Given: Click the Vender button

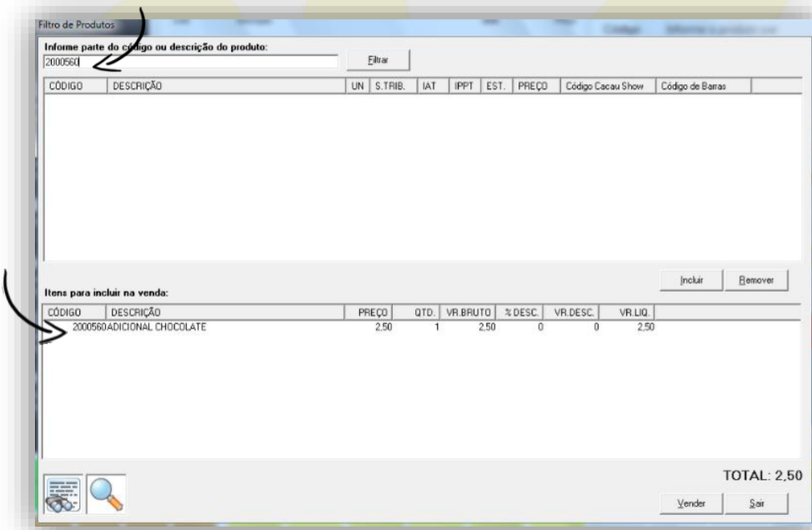Looking at the screenshot, I should (691, 503).
